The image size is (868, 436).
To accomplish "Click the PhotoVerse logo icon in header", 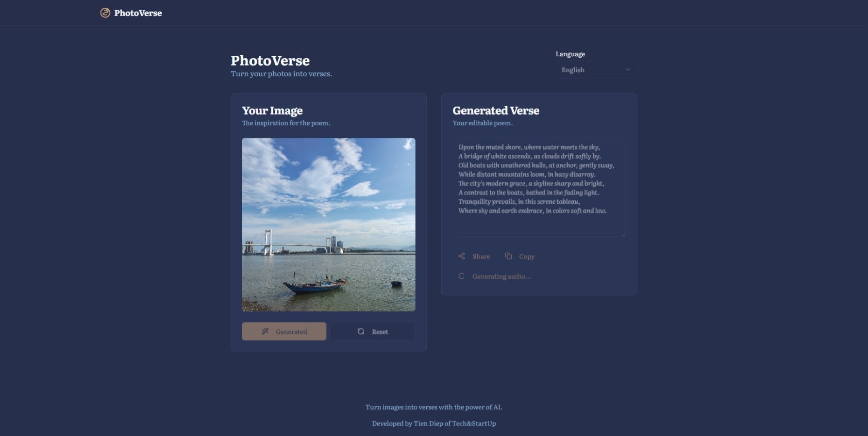I will tap(105, 13).
